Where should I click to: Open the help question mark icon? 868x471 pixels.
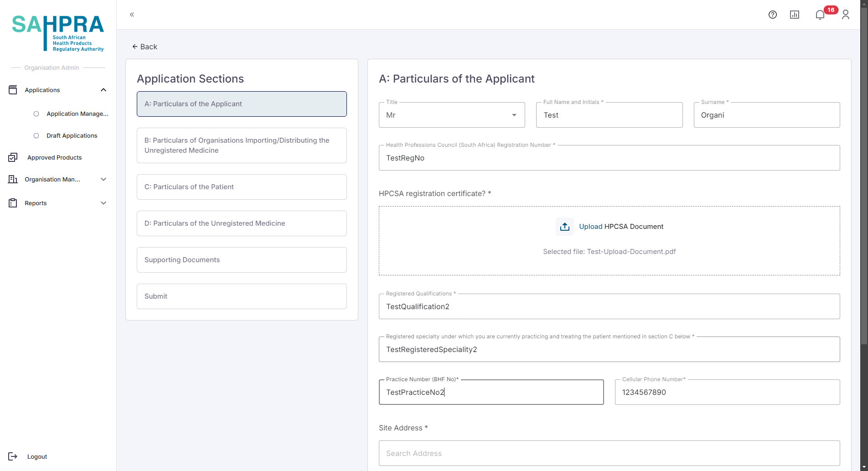772,15
